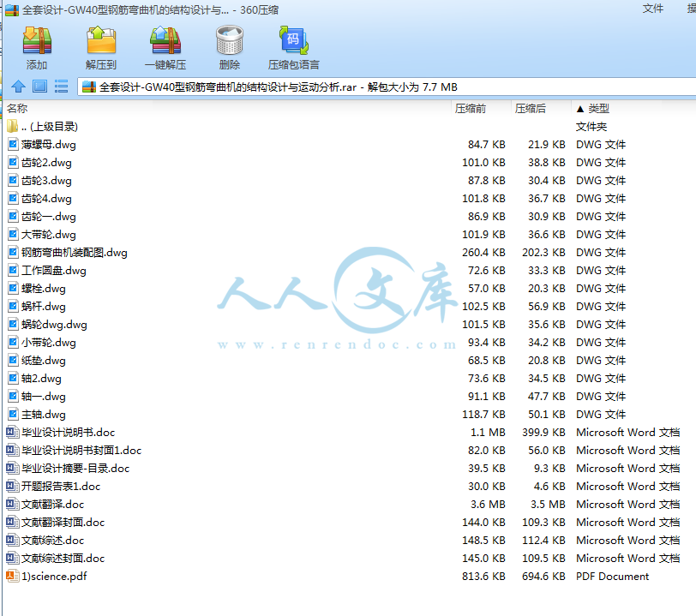The height and width of the screenshot is (616, 696).
Task: Click the 1.1 MB uncompressed size cell
Action: [x=488, y=433]
